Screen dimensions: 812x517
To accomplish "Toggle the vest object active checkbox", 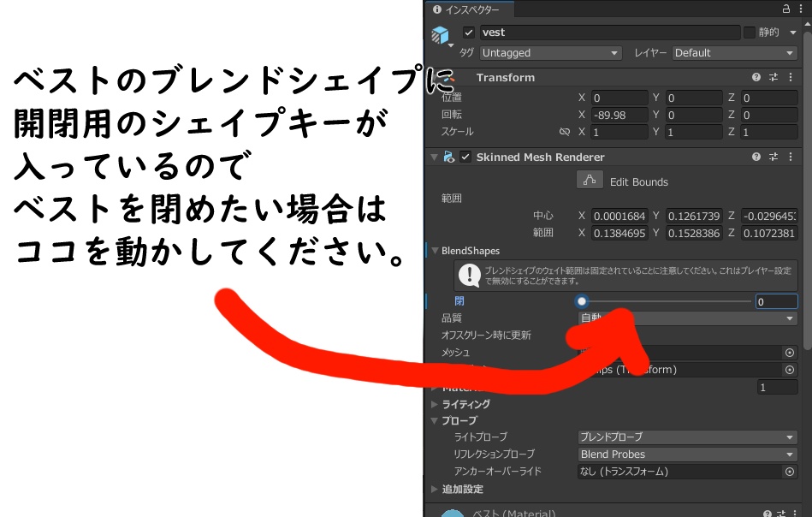I will point(469,33).
